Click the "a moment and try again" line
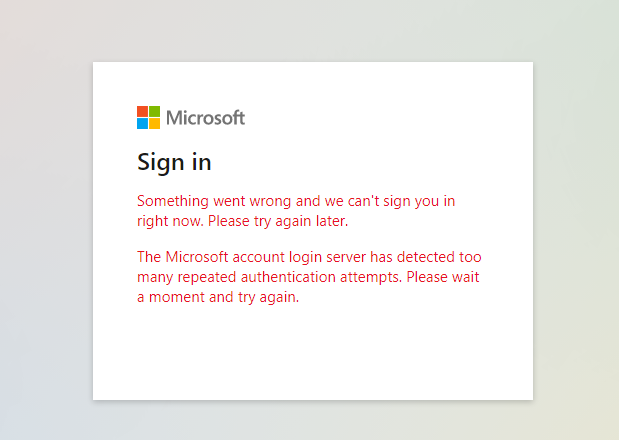Screen dimensions: 619x440 (x=218, y=297)
